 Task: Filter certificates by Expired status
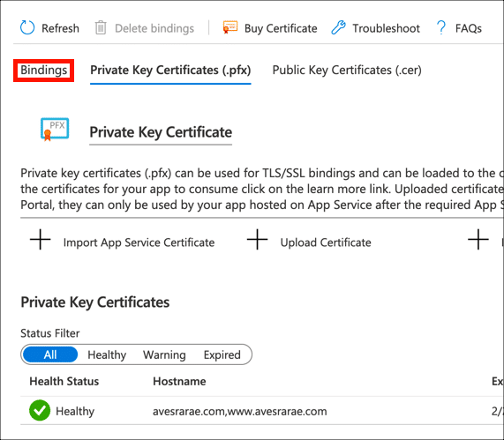coord(222,354)
